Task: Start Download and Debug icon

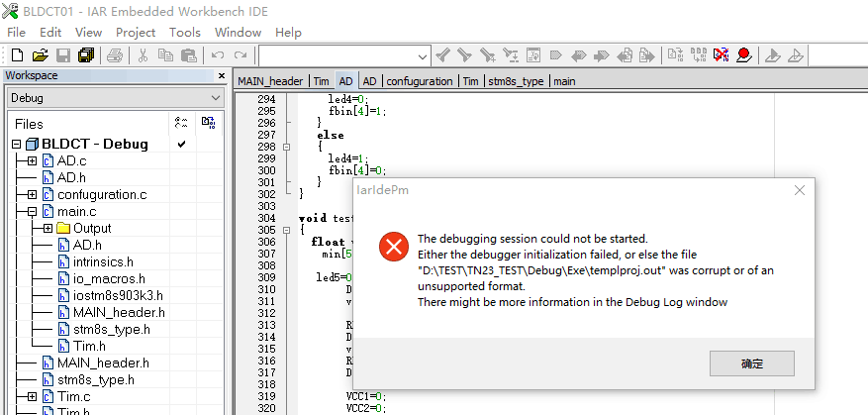Action: [773, 55]
